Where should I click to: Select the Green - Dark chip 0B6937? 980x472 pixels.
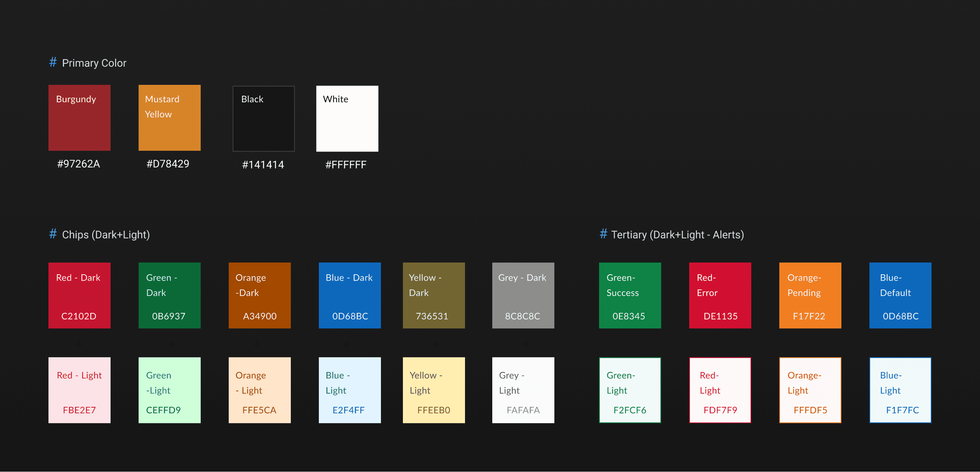click(x=169, y=295)
